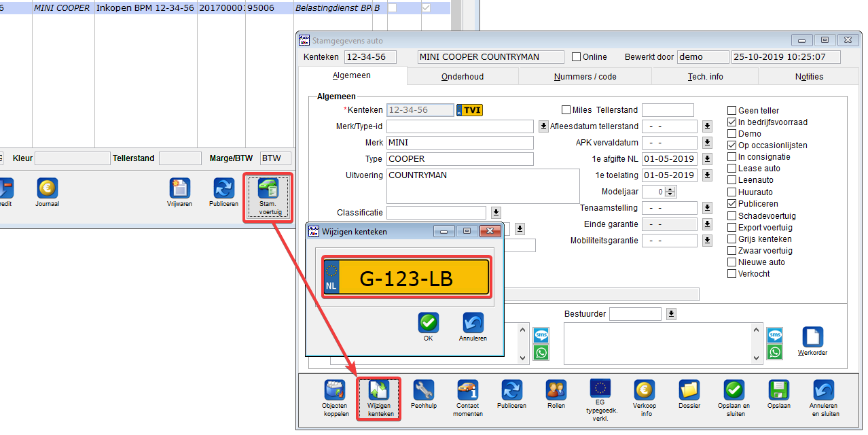Click Merk field containing MINI

click(x=460, y=143)
